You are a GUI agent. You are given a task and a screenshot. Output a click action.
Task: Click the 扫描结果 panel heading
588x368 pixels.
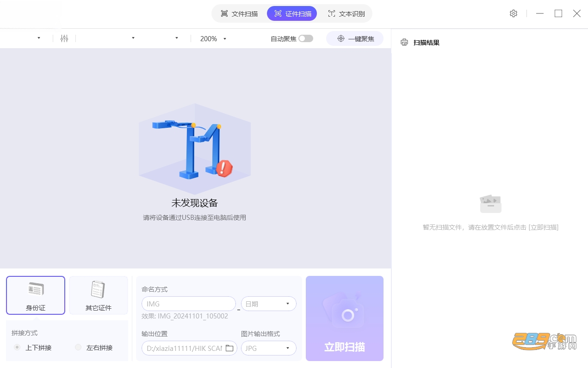coord(427,43)
